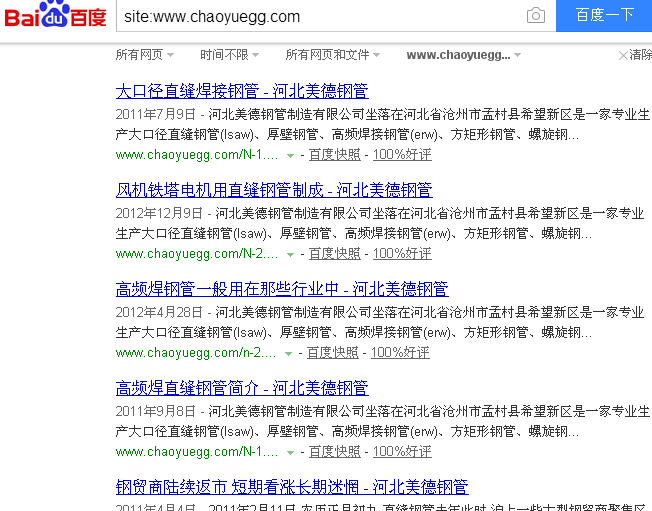
Task: Open 百度快照 for 高频焊直缝钢管简介 result
Action: pyautogui.click(x=335, y=452)
